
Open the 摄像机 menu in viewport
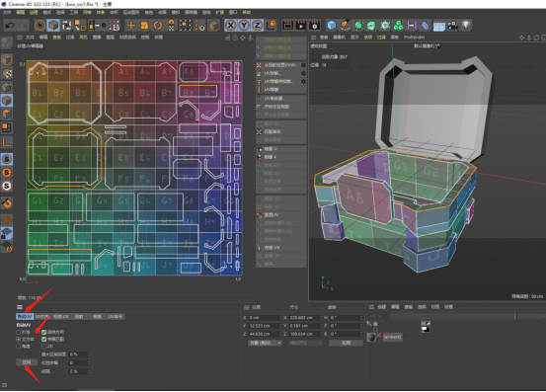pos(339,38)
